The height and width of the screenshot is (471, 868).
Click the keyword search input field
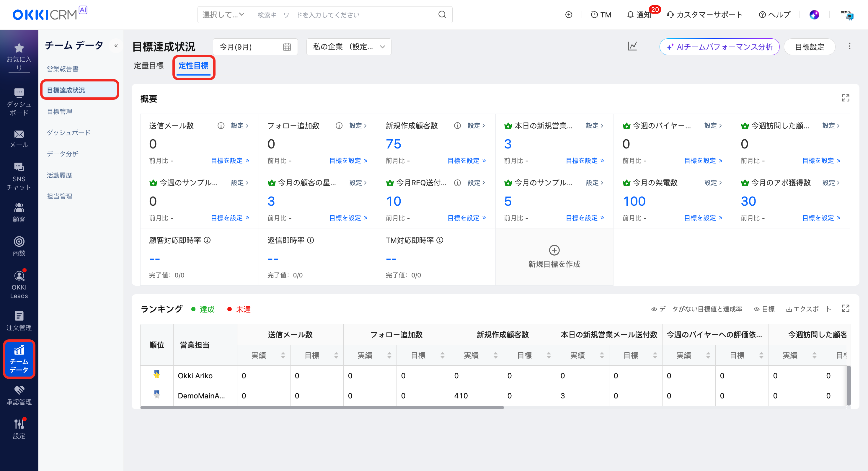pos(344,15)
